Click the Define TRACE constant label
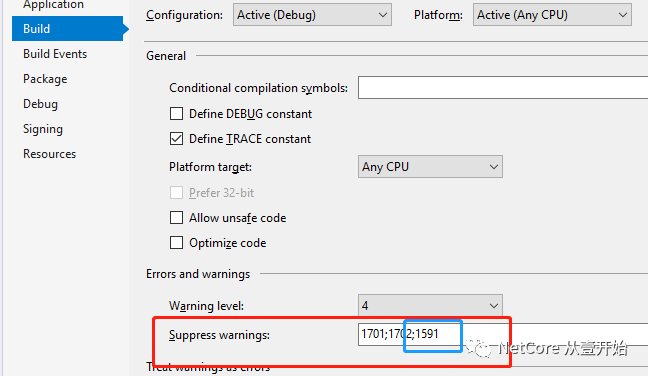The width and height of the screenshot is (648, 376). tap(250, 139)
